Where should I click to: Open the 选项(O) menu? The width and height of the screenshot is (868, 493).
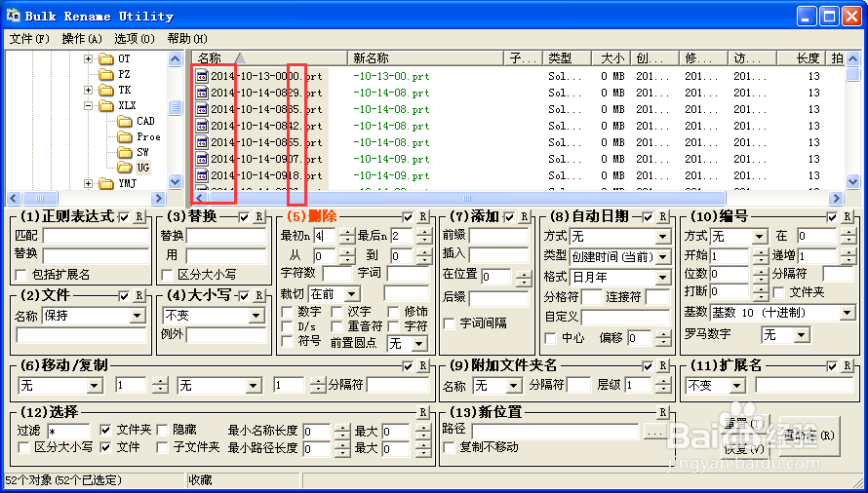pos(135,39)
